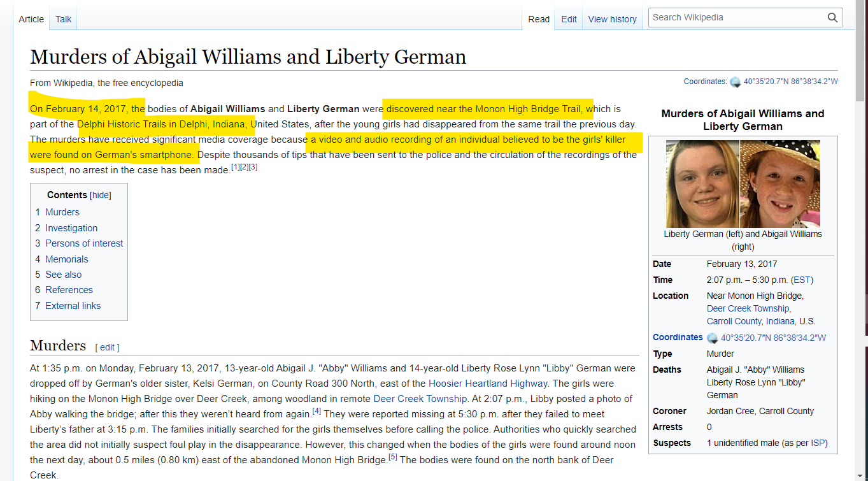Click the 'Murder' value in Type row

pyautogui.click(x=720, y=354)
